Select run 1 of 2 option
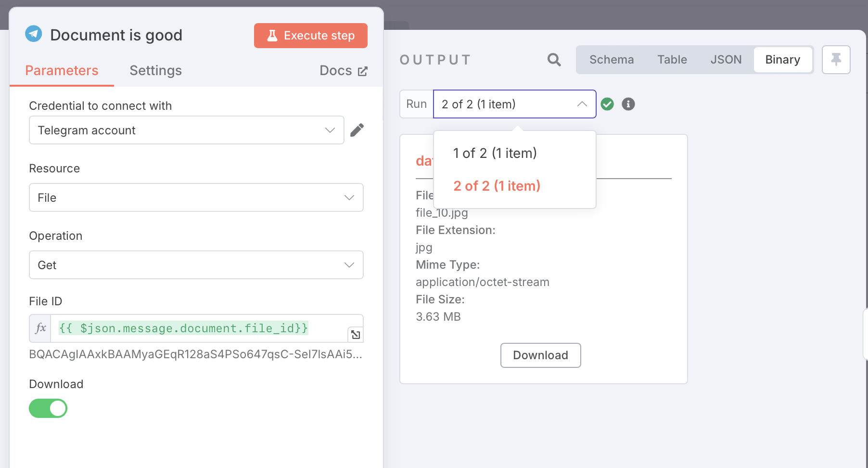Image resolution: width=868 pixels, height=468 pixels. pos(495,153)
